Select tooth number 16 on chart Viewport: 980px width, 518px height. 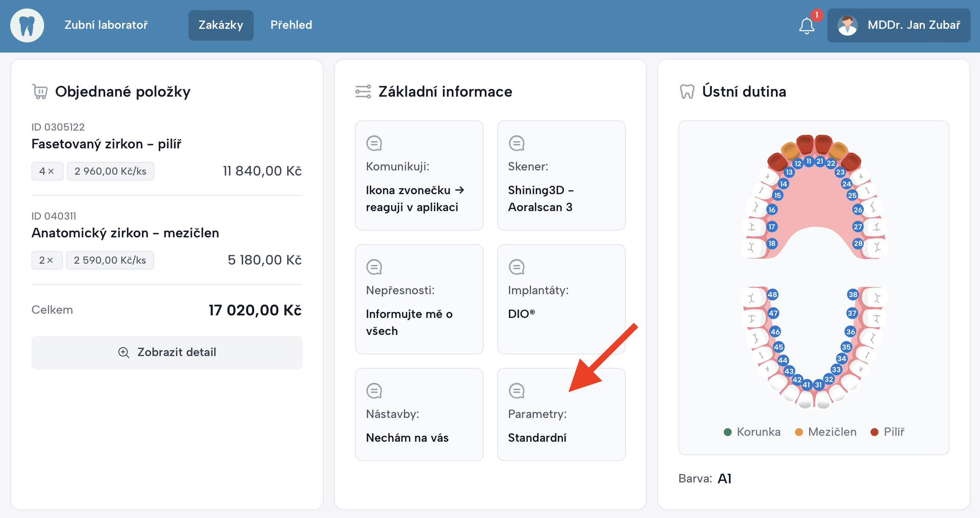click(771, 210)
